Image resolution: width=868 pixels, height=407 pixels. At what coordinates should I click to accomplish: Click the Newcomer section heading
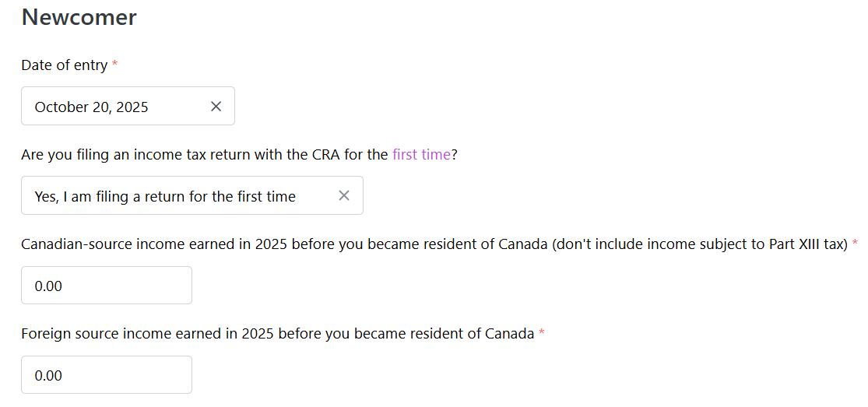[x=79, y=17]
